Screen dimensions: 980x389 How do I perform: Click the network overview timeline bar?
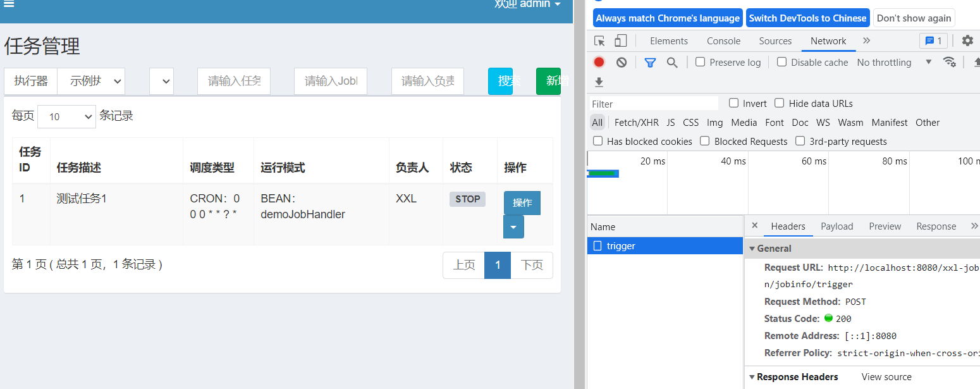pyautogui.click(x=603, y=173)
